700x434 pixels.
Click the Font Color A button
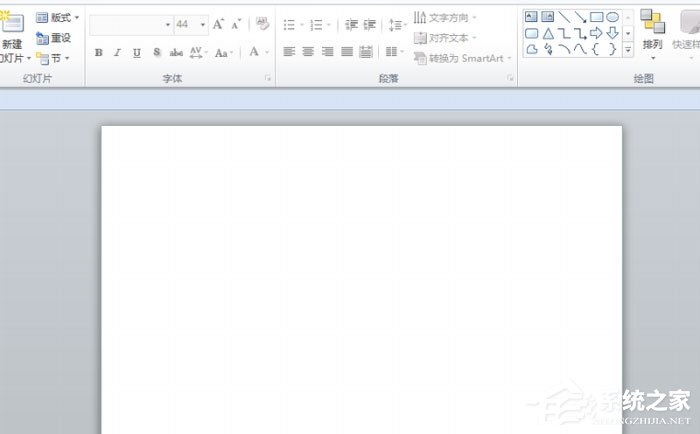pos(254,52)
